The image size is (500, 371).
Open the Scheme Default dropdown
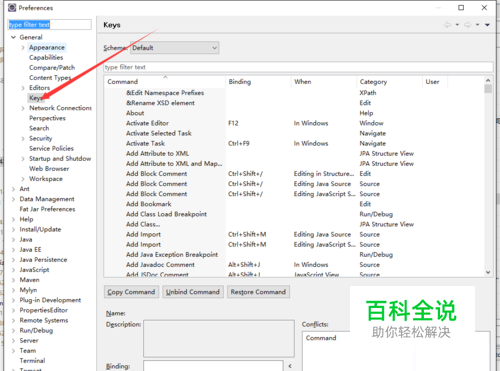point(174,48)
